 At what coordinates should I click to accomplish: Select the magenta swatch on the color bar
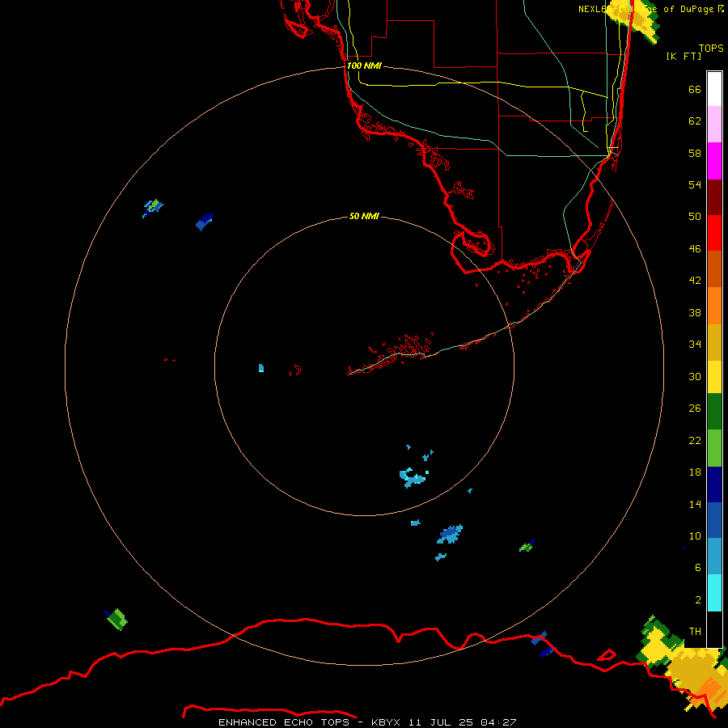(714, 161)
